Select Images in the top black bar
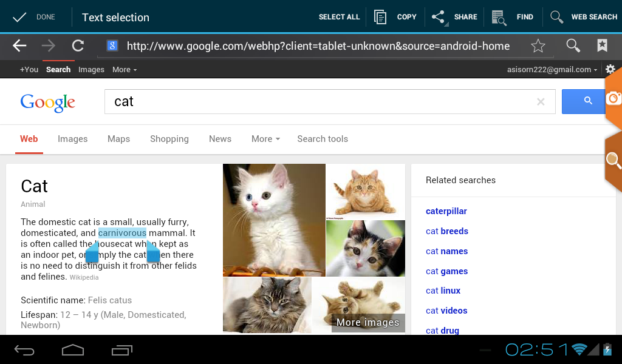 91,70
